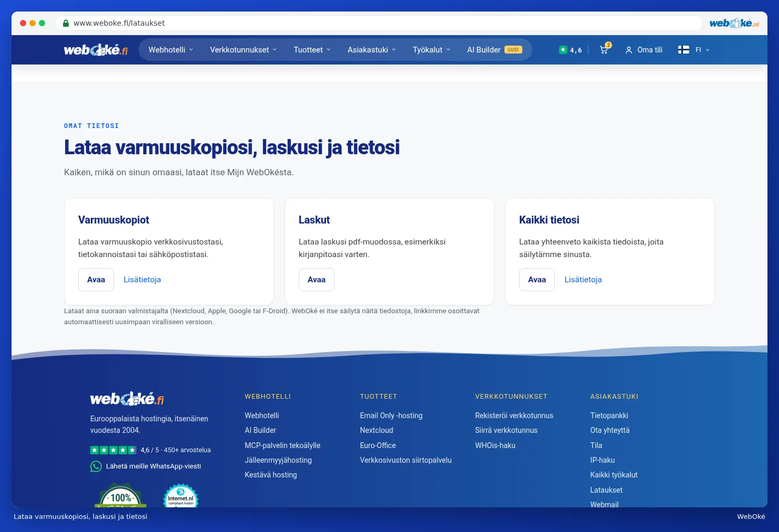The image size is (779, 532).
Task: Open footer link Rekisteröi verkkotunnus
Action: coord(514,416)
